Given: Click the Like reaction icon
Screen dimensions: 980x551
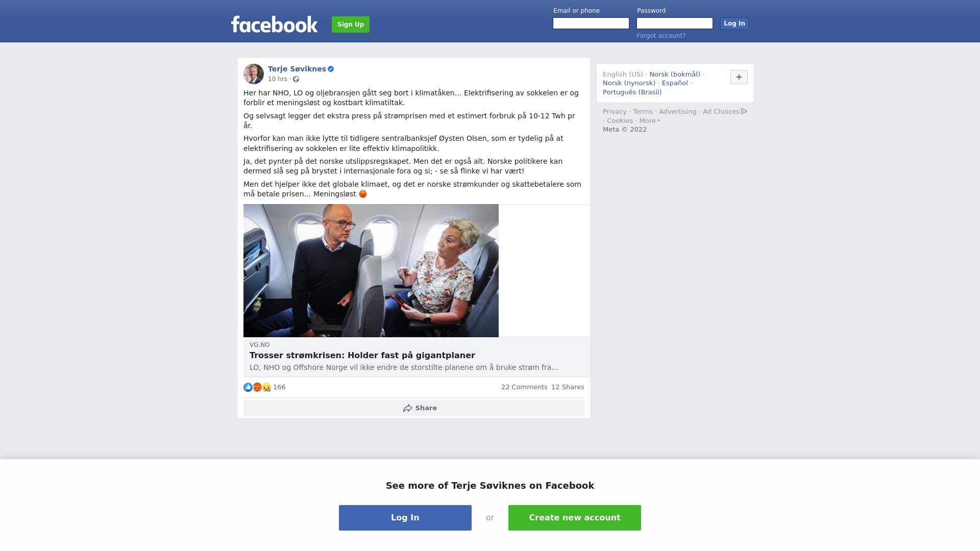Looking at the screenshot, I should [x=248, y=387].
